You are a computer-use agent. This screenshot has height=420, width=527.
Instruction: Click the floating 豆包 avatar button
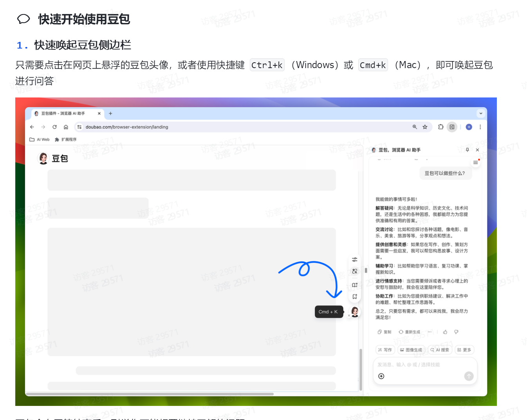click(355, 312)
